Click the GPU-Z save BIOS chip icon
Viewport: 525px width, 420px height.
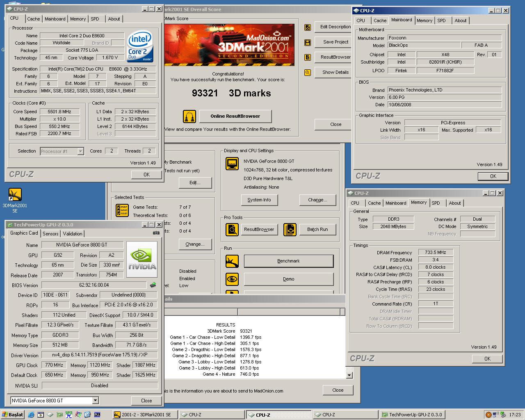[153, 285]
